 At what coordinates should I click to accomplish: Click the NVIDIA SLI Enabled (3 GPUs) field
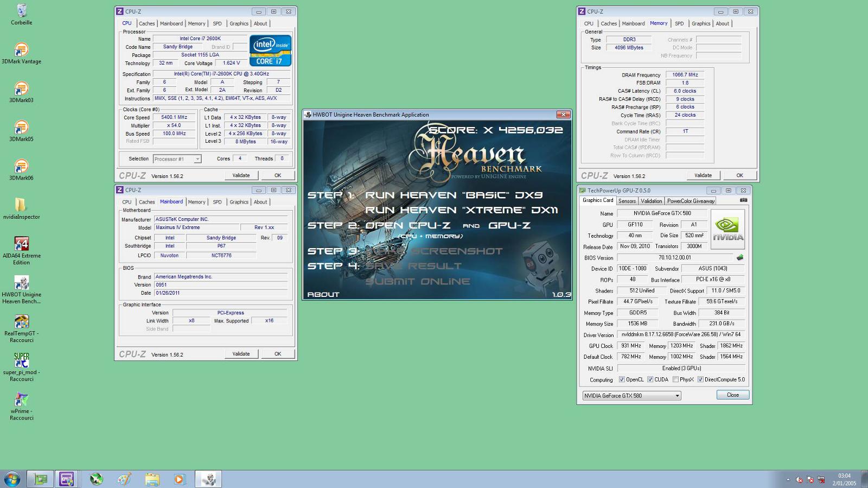pos(681,368)
